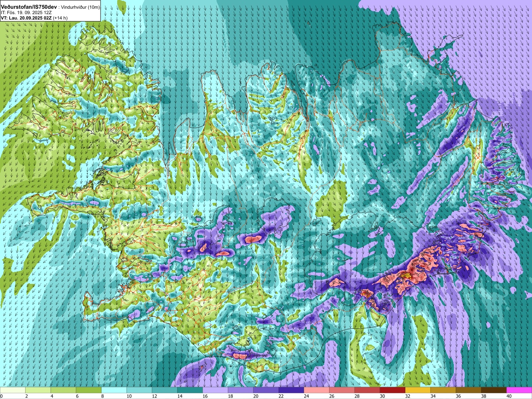Pick the brown 36–38 legend swatch
Screen dimensions: 532x399
(469, 390)
